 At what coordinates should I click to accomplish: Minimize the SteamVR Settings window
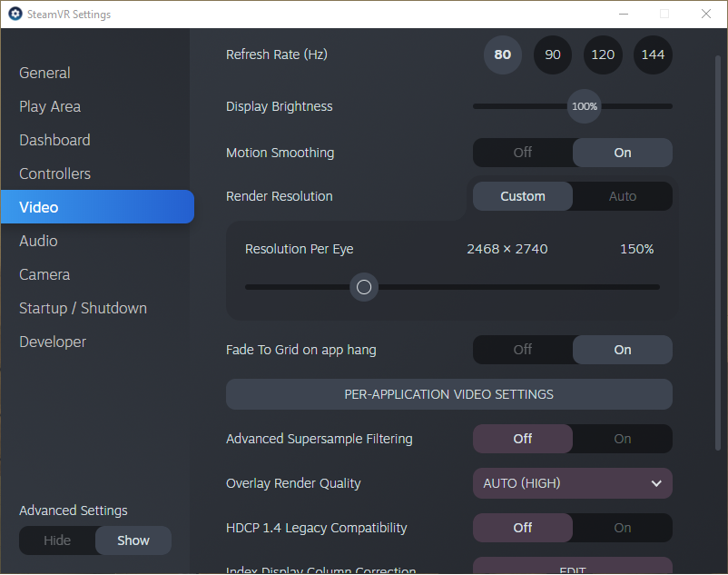[x=624, y=14]
